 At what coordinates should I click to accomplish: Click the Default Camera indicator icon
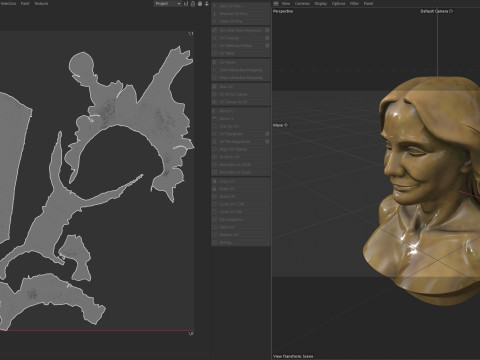(x=451, y=11)
